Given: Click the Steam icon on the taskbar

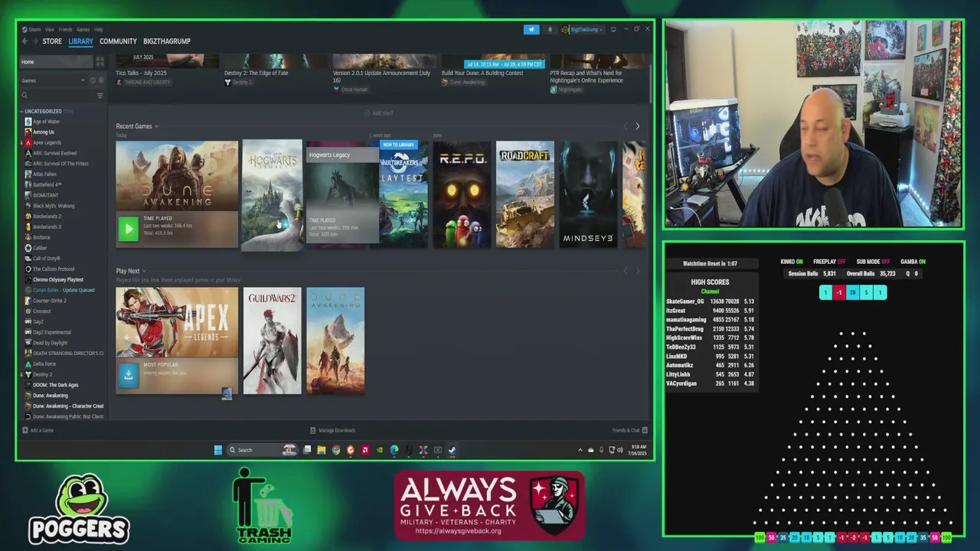Looking at the screenshot, I should [452, 450].
